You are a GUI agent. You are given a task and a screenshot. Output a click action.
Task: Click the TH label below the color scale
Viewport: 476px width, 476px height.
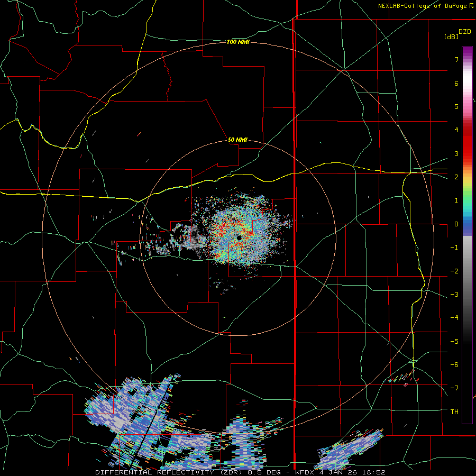click(454, 411)
